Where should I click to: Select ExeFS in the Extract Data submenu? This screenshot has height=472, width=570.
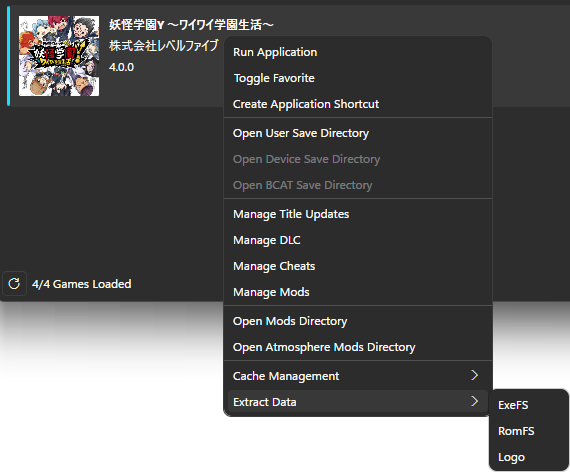point(529,405)
